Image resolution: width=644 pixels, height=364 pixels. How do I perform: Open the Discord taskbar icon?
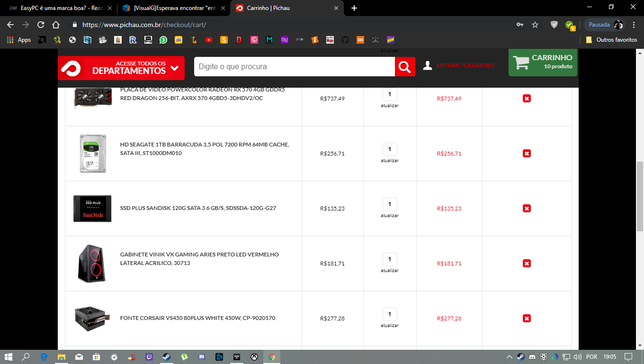pos(202,357)
